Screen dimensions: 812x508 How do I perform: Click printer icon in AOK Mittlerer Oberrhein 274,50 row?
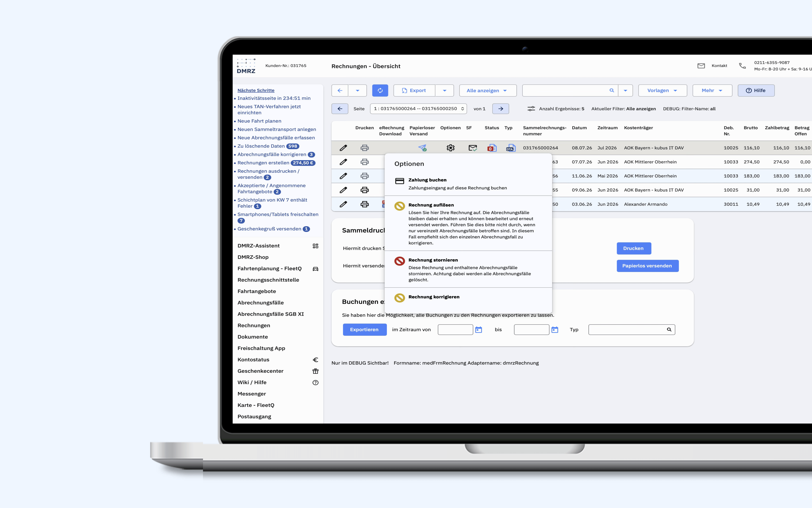[x=364, y=162]
